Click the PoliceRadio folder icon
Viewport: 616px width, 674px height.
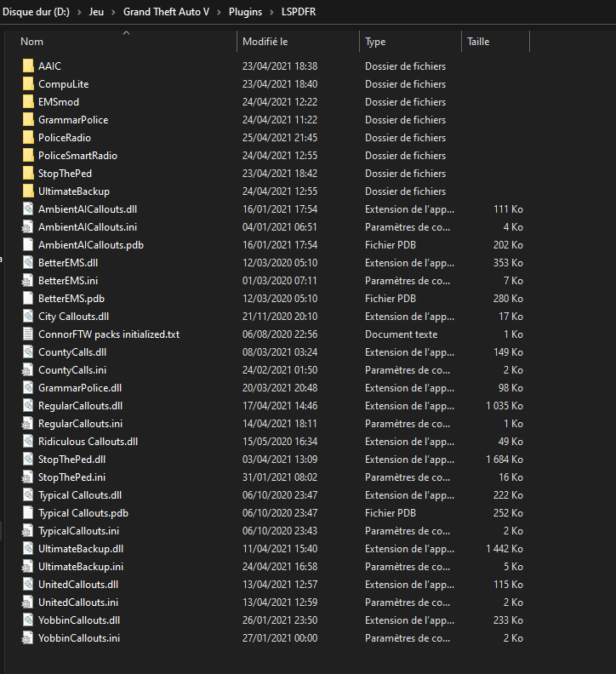(28, 138)
